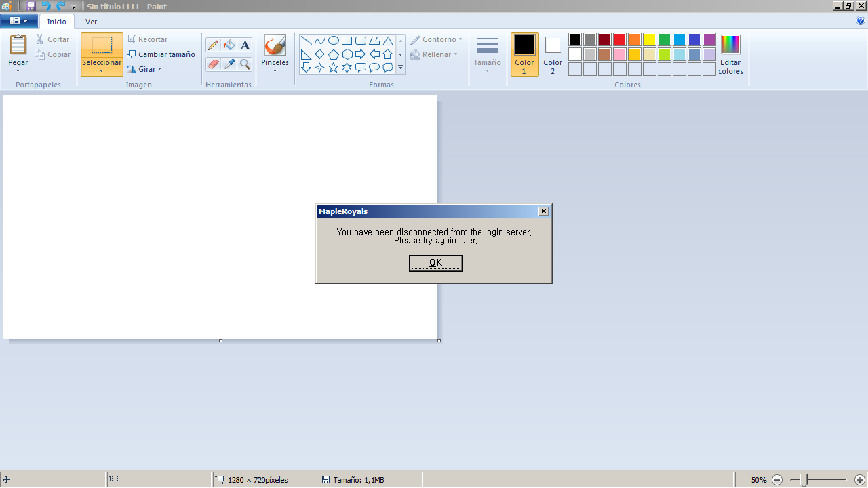Activate the Color 2 background button
The height and width of the screenshot is (488, 868).
tap(553, 54)
